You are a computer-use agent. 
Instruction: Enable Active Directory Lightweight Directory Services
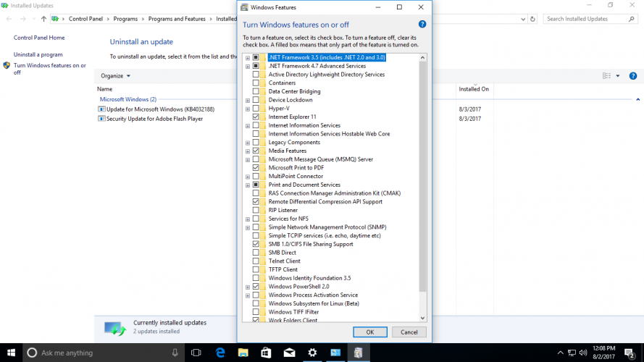(x=256, y=75)
